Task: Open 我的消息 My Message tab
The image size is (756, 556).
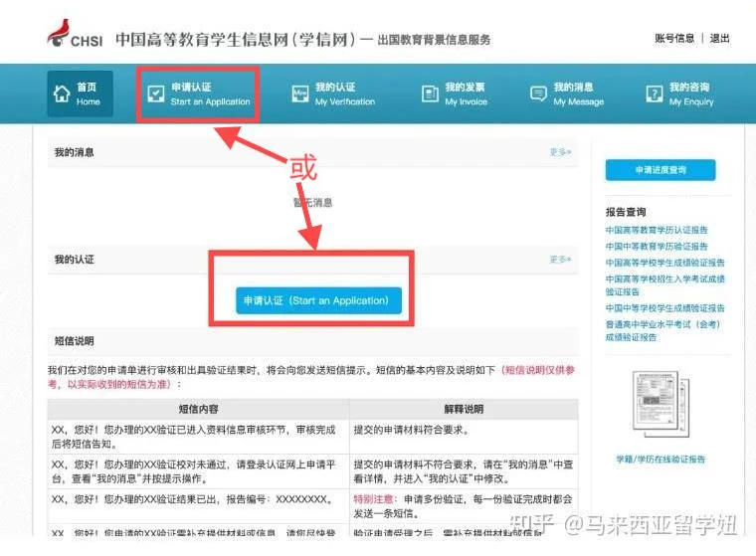Action: click(x=567, y=93)
